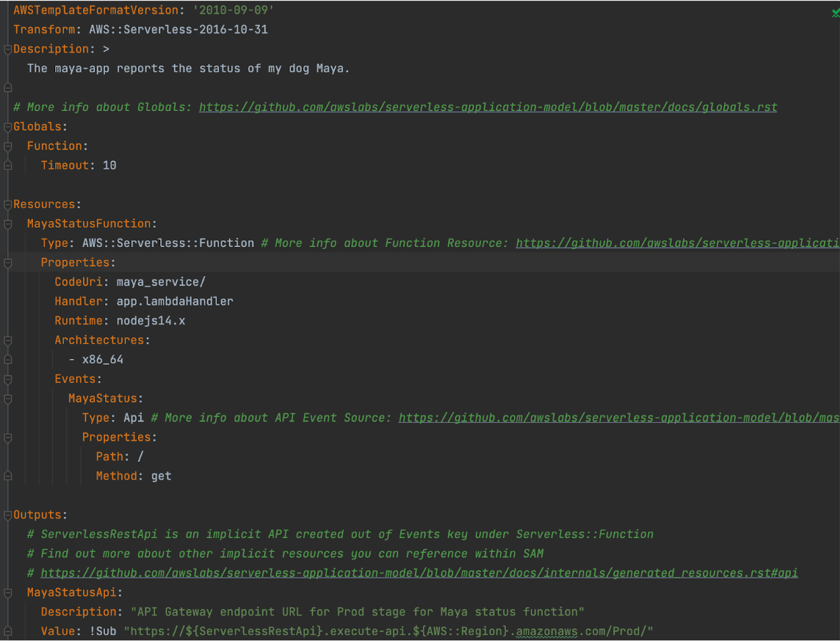Click the Api event type value
The width and height of the screenshot is (840, 641).
(x=133, y=418)
